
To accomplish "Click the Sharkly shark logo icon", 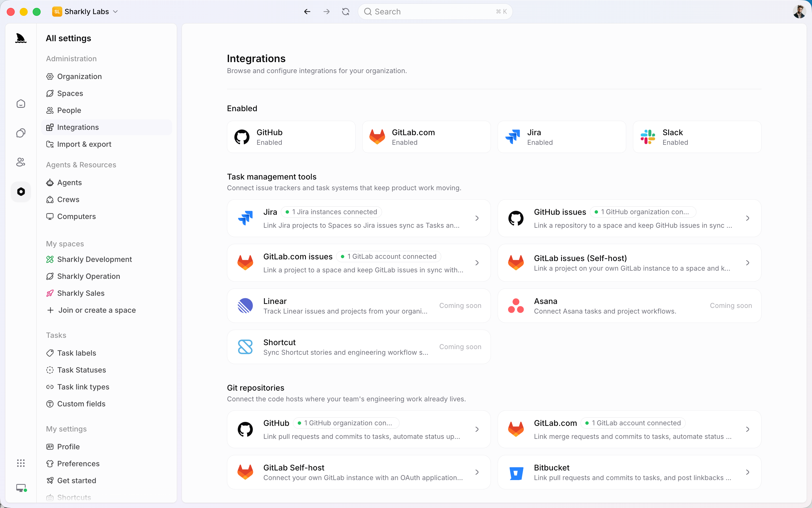I will click(x=21, y=38).
